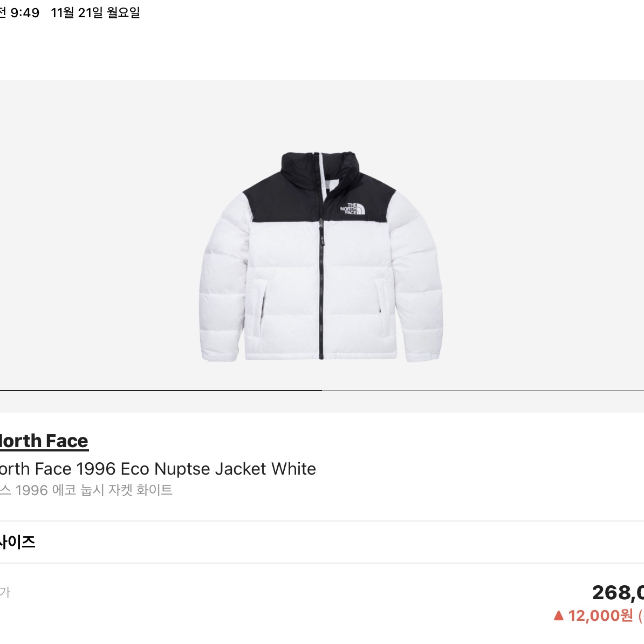
Task: Click the 268,0 recent price figure
Action: [618, 593]
